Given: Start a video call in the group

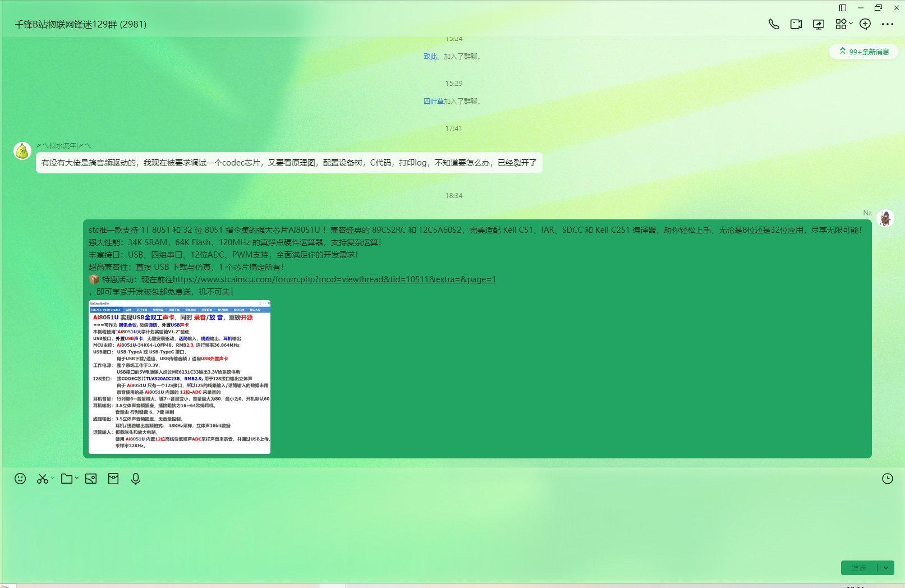Looking at the screenshot, I should 796,24.
